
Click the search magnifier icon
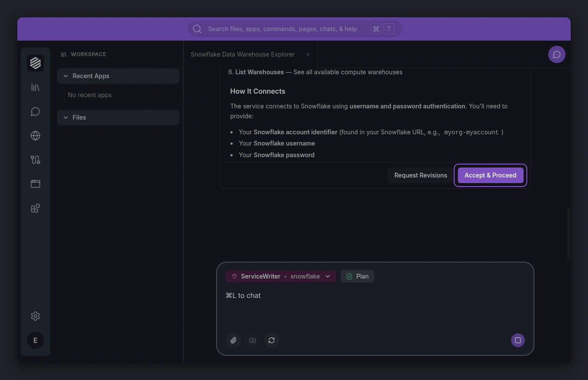[x=197, y=29]
